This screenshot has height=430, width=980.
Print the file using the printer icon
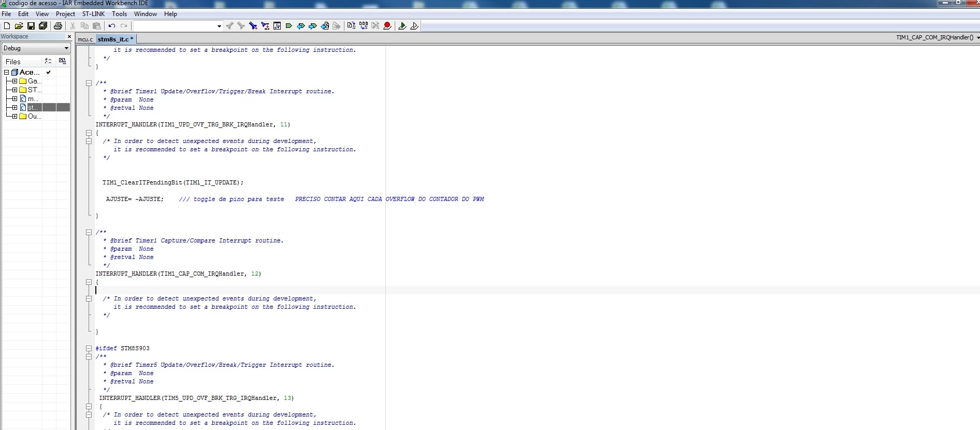pyautogui.click(x=58, y=26)
